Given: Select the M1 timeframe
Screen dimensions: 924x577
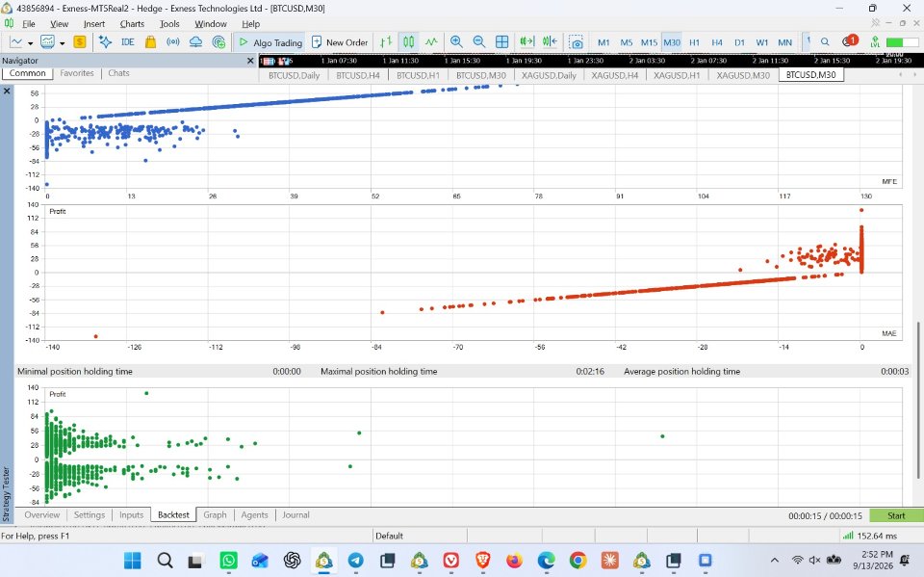Looking at the screenshot, I should [603, 42].
